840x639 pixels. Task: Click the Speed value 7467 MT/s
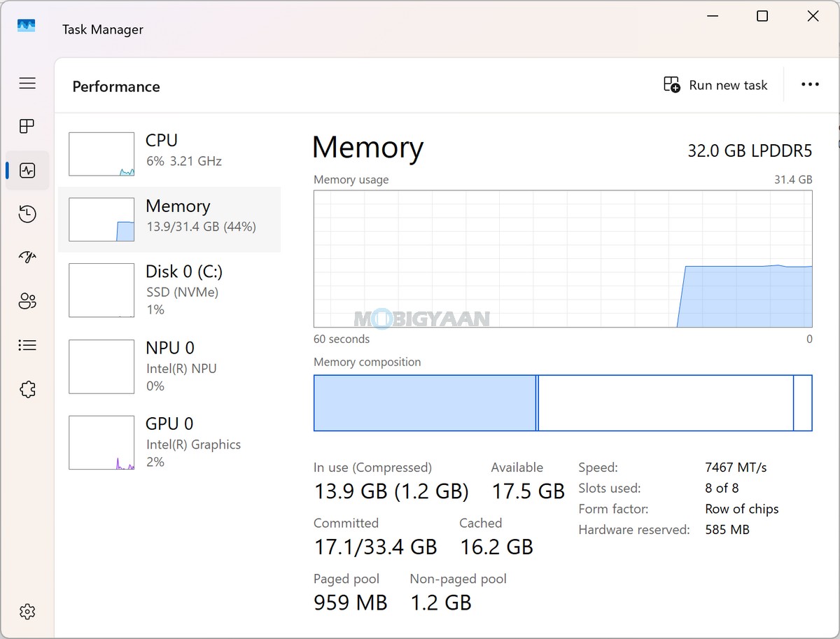point(736,468)
